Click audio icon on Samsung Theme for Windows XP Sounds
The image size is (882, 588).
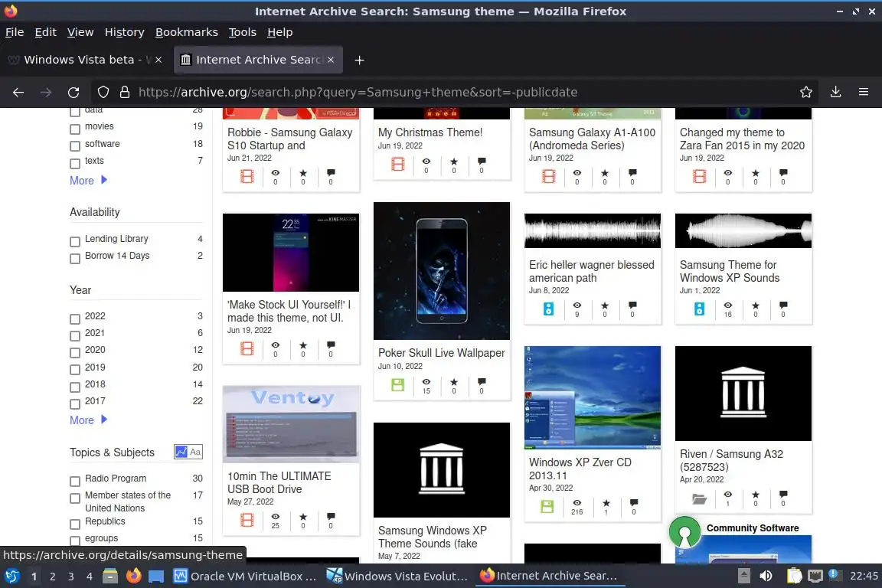699,309
